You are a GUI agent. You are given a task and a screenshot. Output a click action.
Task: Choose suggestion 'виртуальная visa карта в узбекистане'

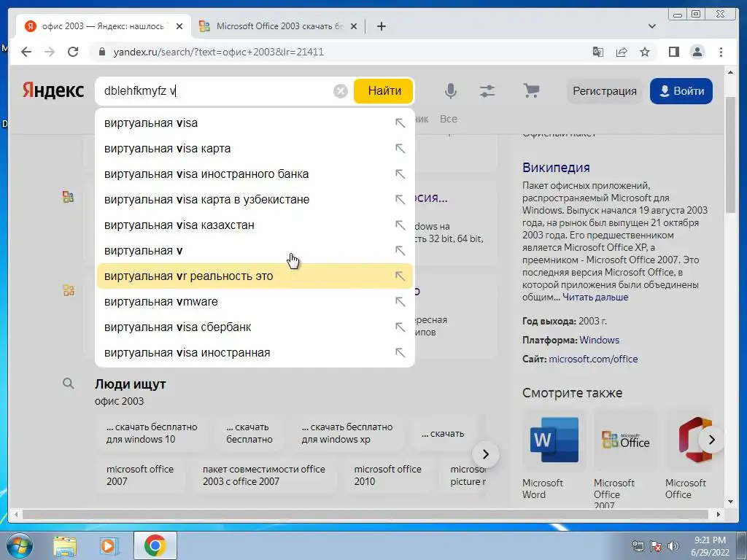point(255,200)
